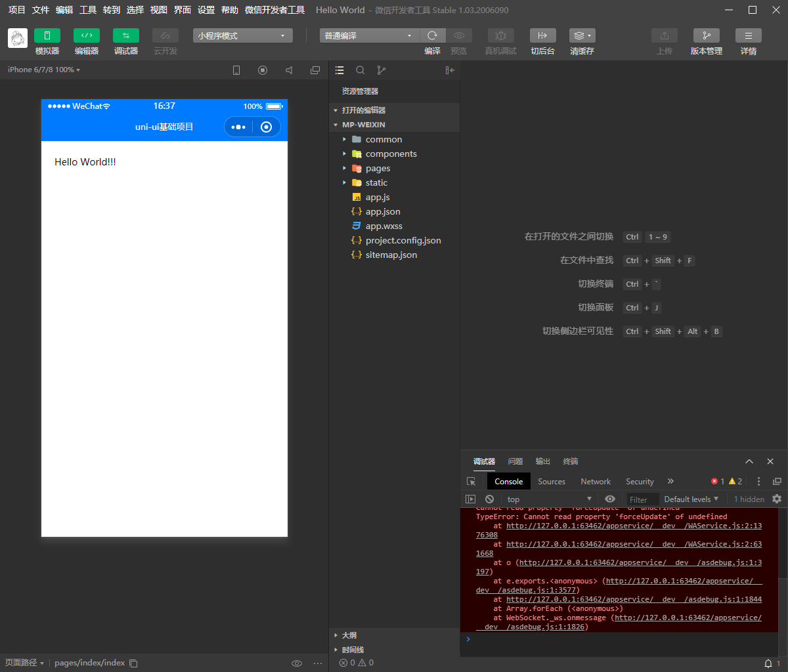This screenshot has width=788, height=672.
Task: Open project details (详情) icon
Action: (x=749, y=35)
